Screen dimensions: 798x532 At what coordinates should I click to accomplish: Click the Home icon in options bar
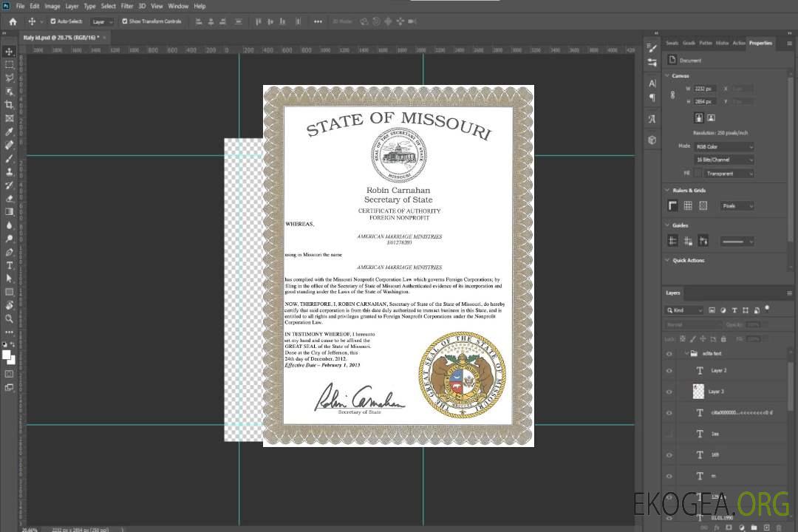pos(13,21)
